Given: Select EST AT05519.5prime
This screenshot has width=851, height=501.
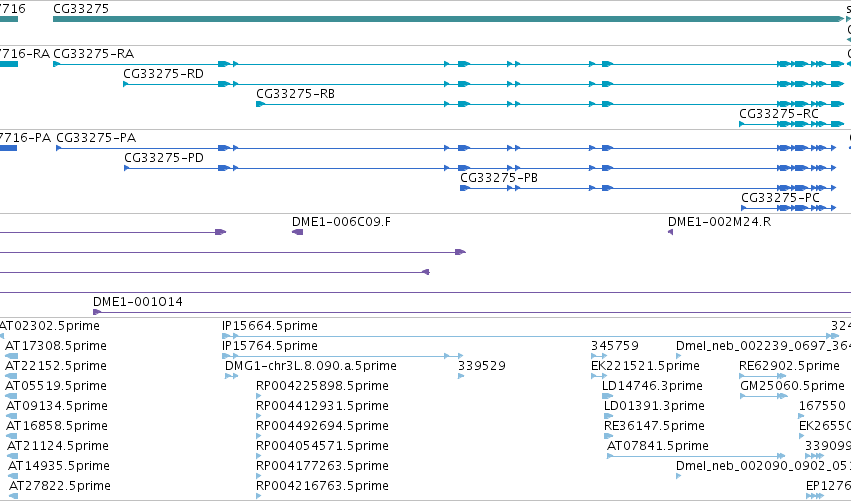Looking at the screenshot, I should [55, 386].
